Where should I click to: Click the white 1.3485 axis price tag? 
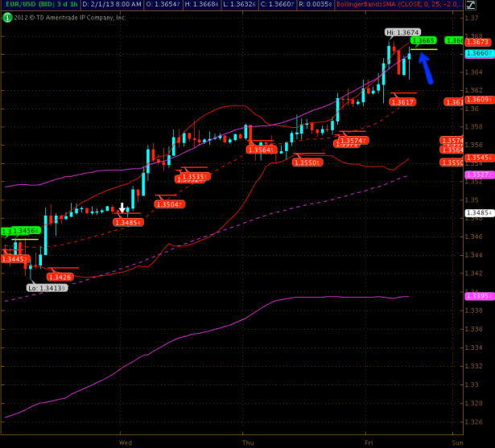[x=478, y=213]
